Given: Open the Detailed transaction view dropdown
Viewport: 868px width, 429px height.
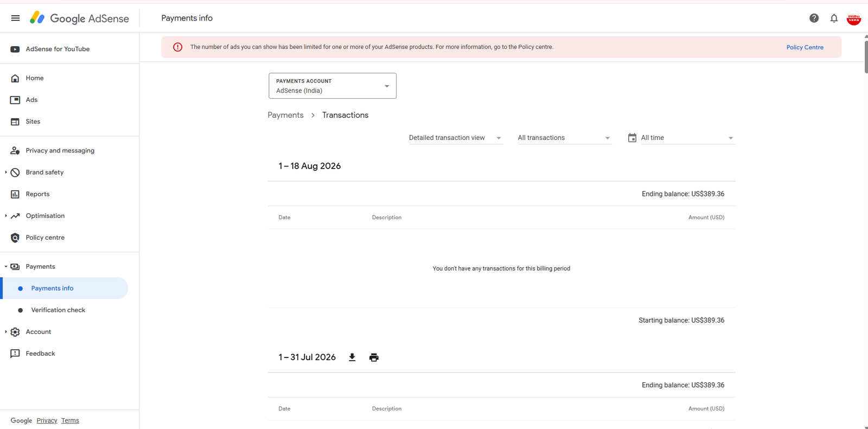Looking at the screenshot, I should point(456,138).
